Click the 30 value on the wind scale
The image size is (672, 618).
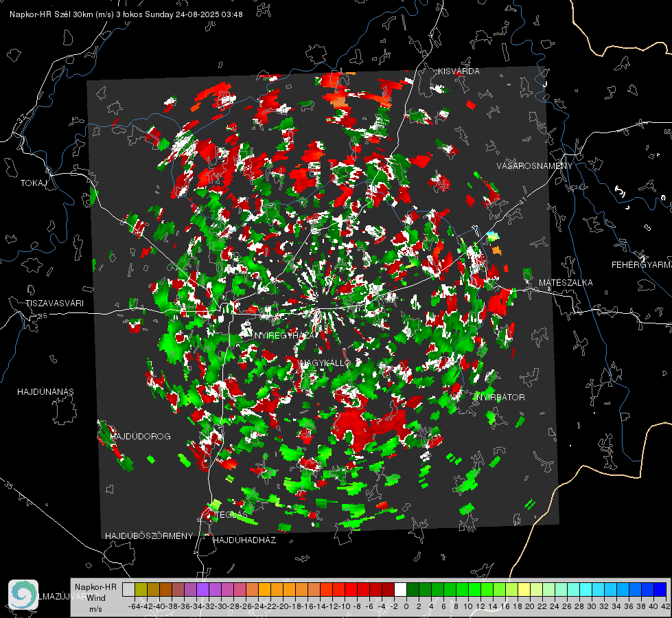(592, 606)
